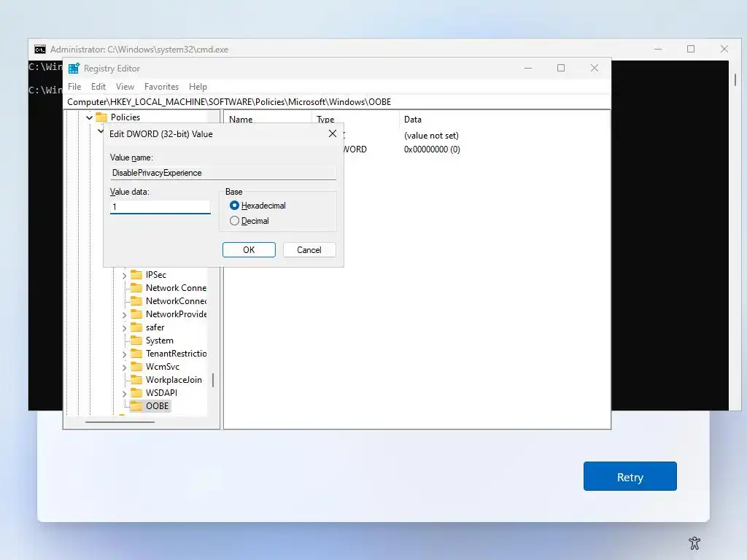Maximize the Registry Editor window

[561, 68]
